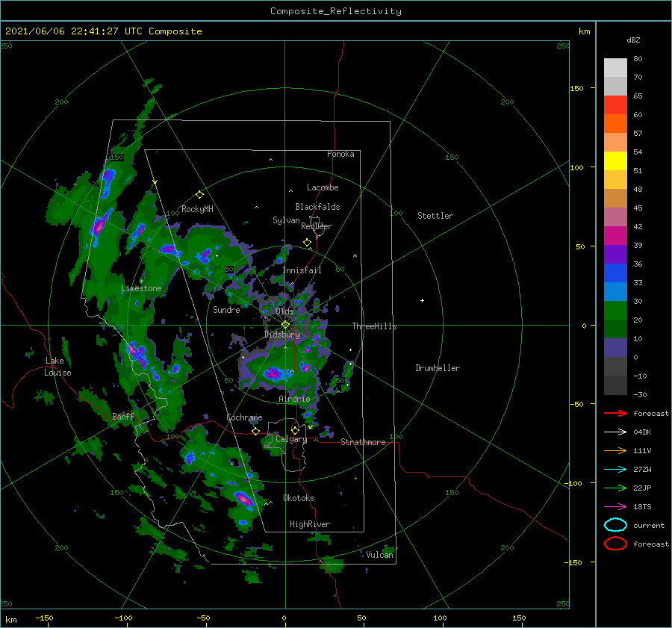Click the 150 value on the right axis
Image resolution: width=672 pixels, height=628 pixels.
coord(576,88)
